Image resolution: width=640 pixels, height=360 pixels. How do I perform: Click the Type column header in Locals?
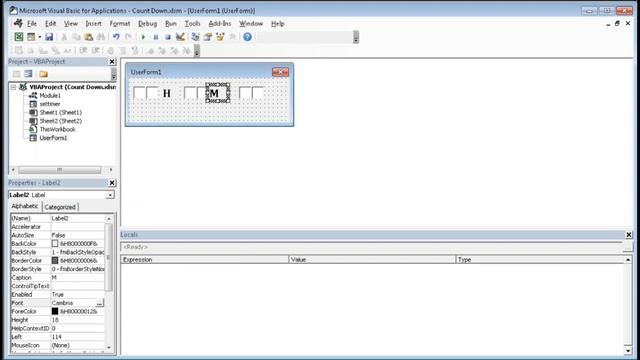[540, 260]
